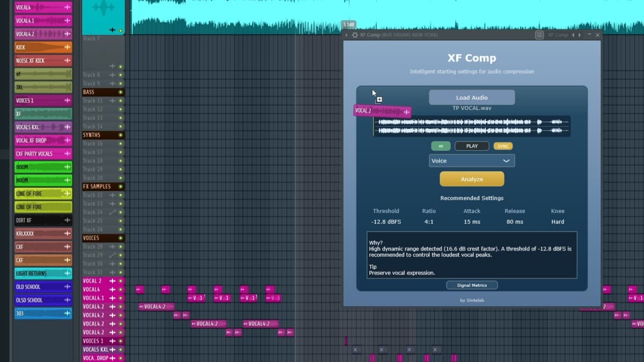
Task: Click the 4:1 ratio value
Action: 429,221
